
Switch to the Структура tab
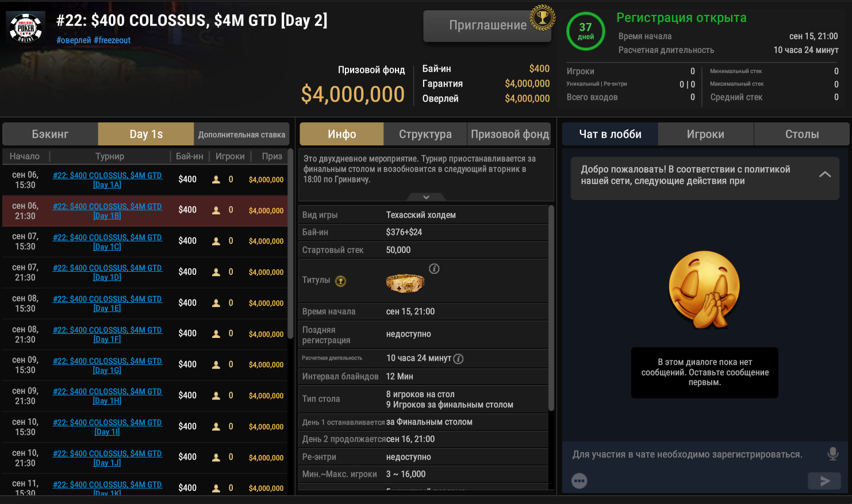tap(425, 134)
